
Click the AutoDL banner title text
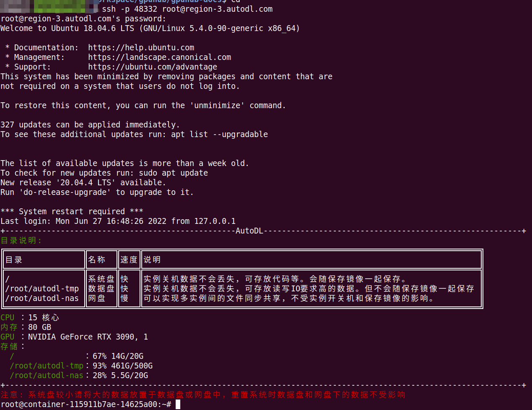[249, 231]
